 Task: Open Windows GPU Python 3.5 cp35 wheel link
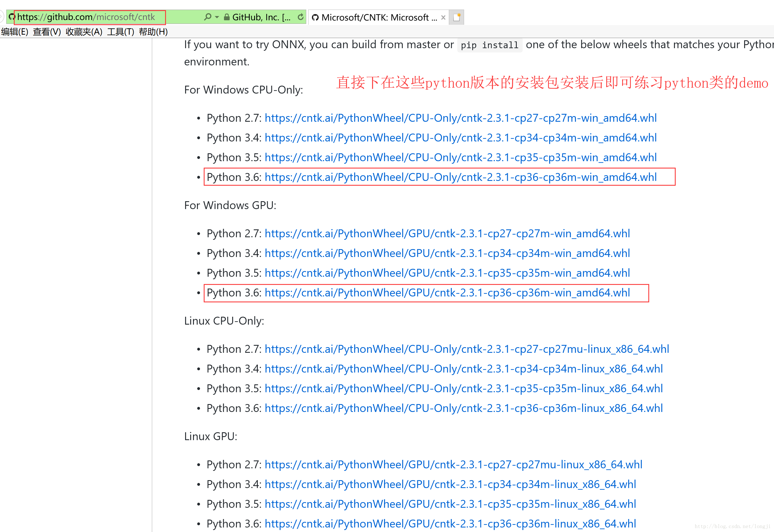447,273
